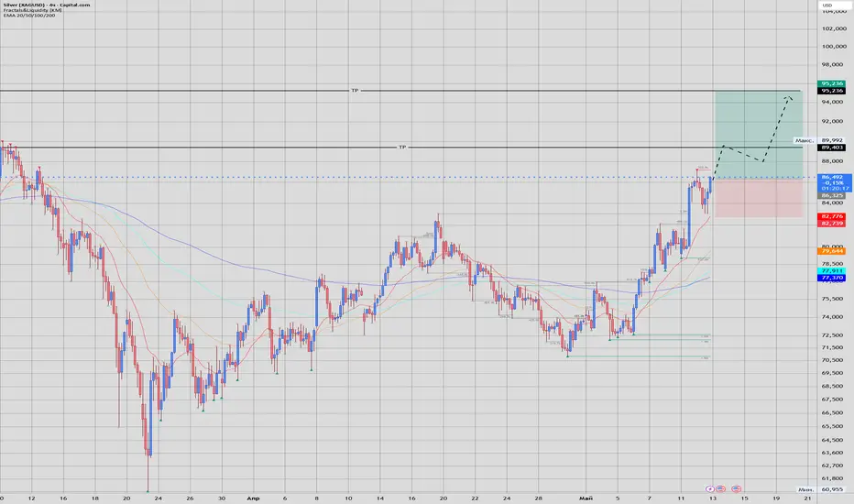This screenshot has width=854, height=504.
Task: Click the Макс. 89,992 high label
Action: [x=818, y=140]
